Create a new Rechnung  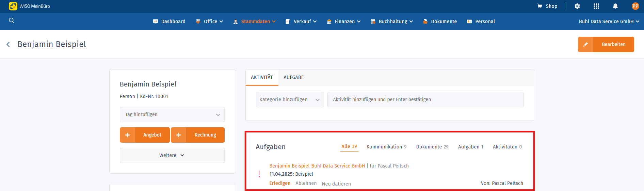coord(198,135)
